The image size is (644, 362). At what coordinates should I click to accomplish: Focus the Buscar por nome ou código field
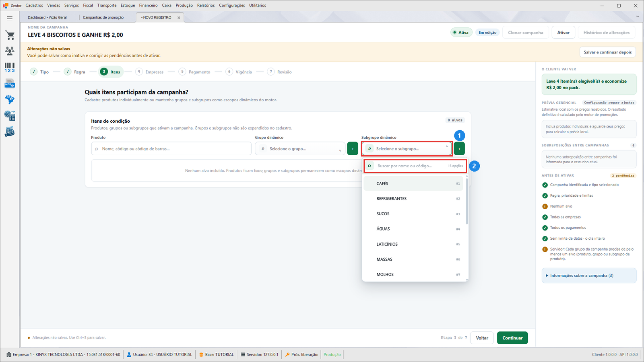[415, 166]
